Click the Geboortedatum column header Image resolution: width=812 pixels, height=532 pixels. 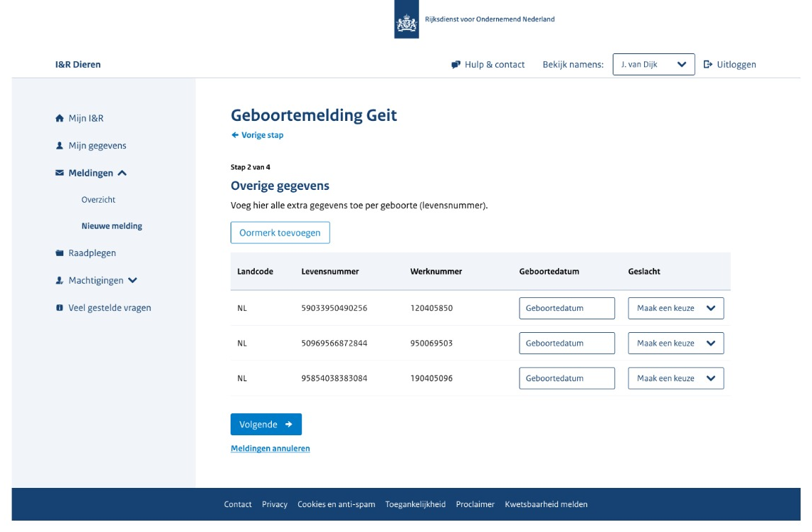click(x=549, y=271)
